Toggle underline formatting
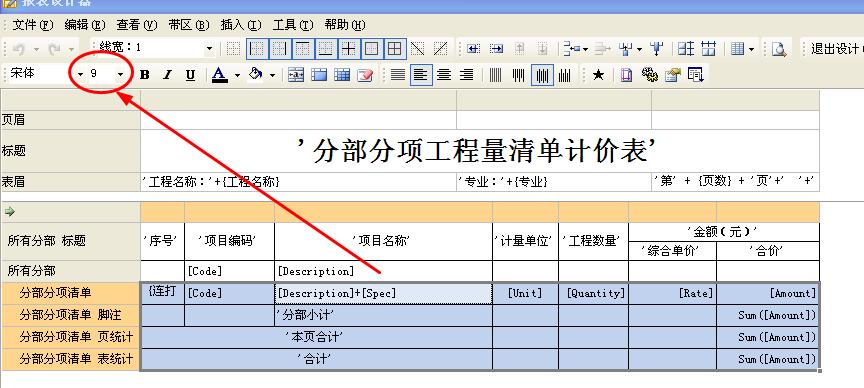The height and width of the screenshot is (388, 864). (190, 75)
